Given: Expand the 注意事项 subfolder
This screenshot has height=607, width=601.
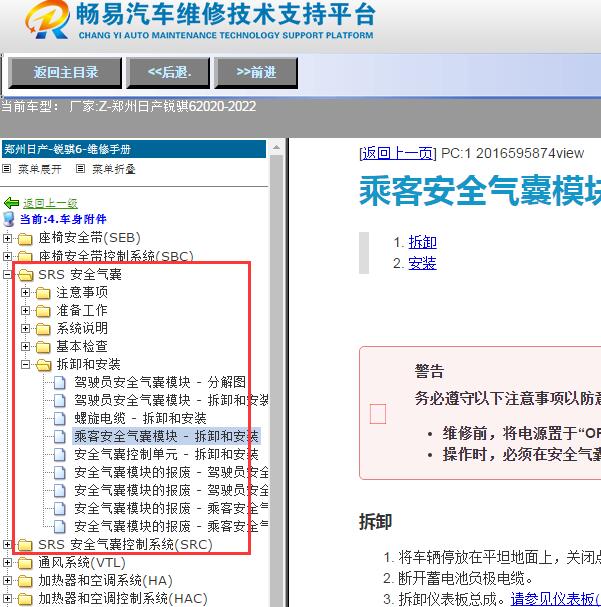Looking at the screenshot, I should [26, 292].
